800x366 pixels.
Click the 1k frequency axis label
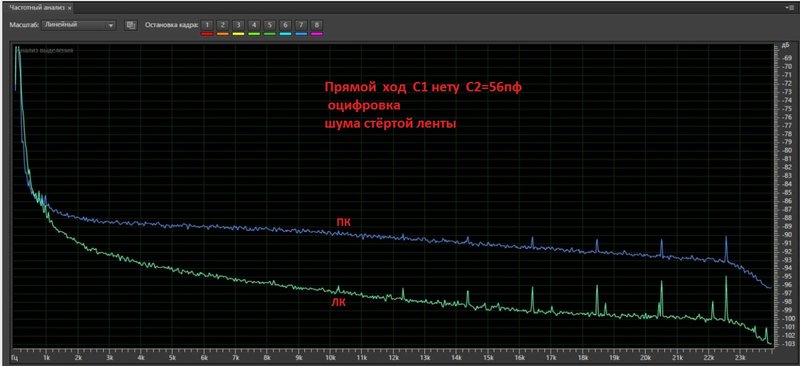(46, 359)
